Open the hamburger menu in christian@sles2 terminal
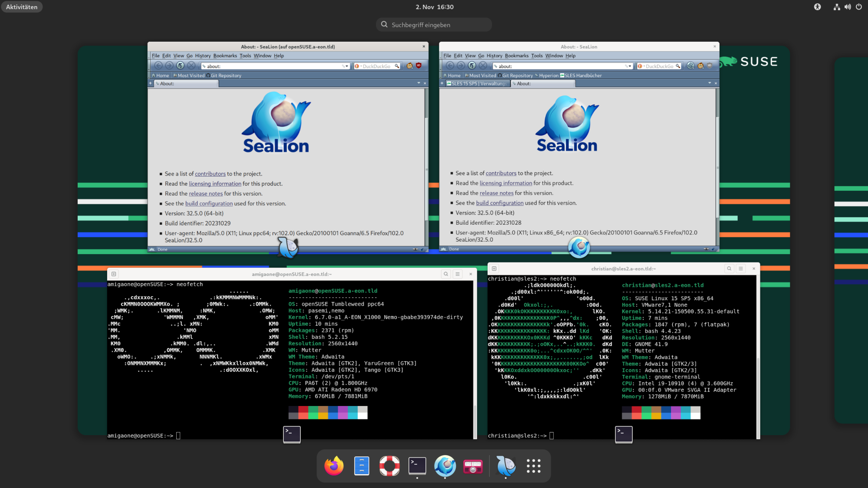868x488 pixels. point(741,269)
